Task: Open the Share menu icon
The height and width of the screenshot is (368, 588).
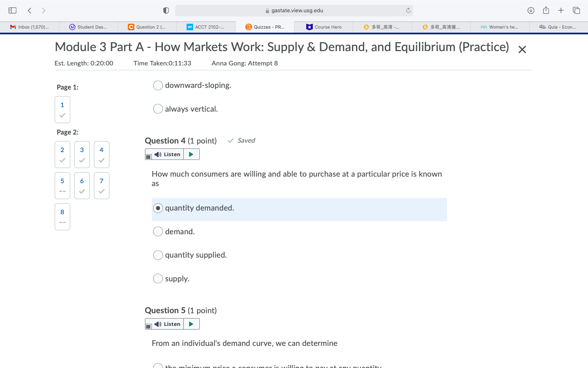Action: 546,10
